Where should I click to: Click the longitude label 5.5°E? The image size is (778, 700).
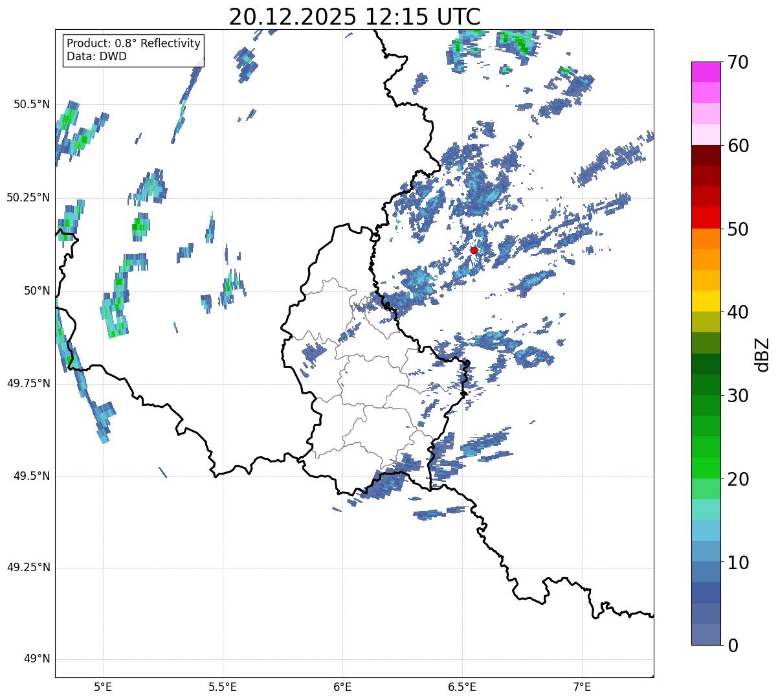click(223, 687)
